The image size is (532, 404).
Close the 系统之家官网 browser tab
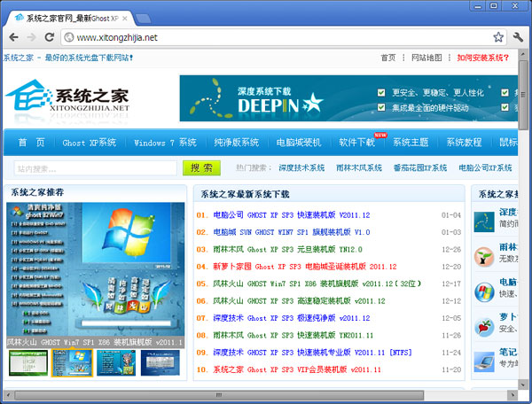(124, 17)
